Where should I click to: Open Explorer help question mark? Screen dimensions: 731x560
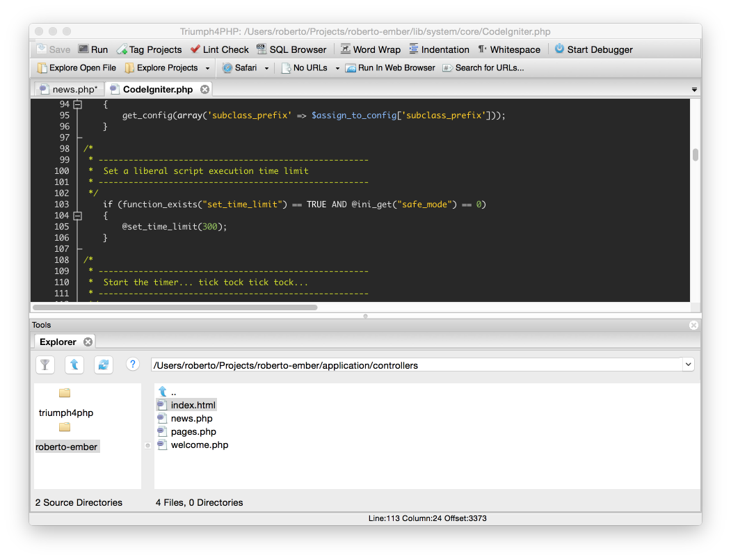click(133, 364)
